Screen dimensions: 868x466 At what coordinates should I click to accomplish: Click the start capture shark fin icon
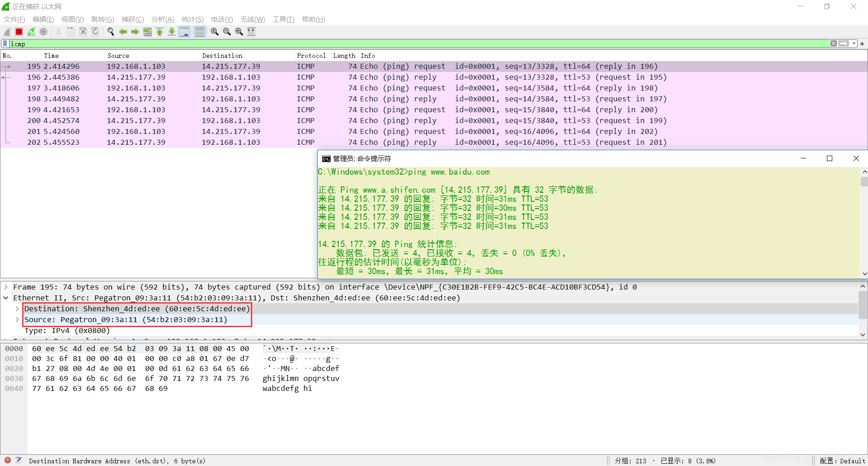click(7, 32)
